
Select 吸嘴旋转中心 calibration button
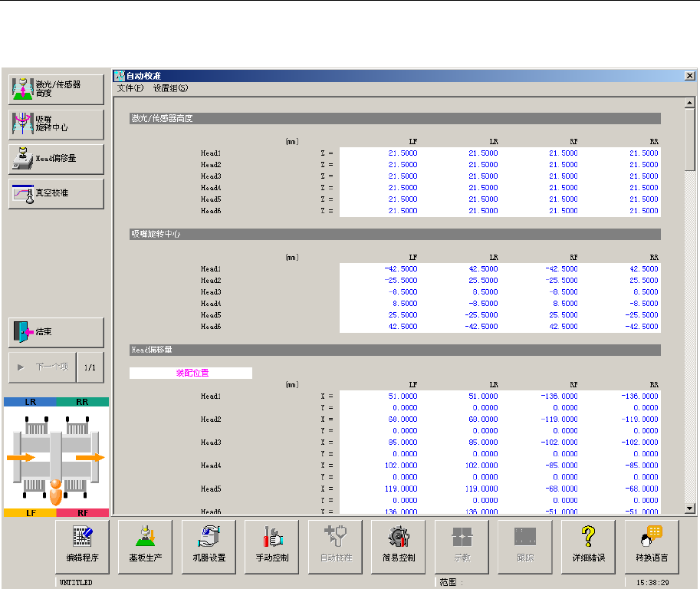[56, 124]
